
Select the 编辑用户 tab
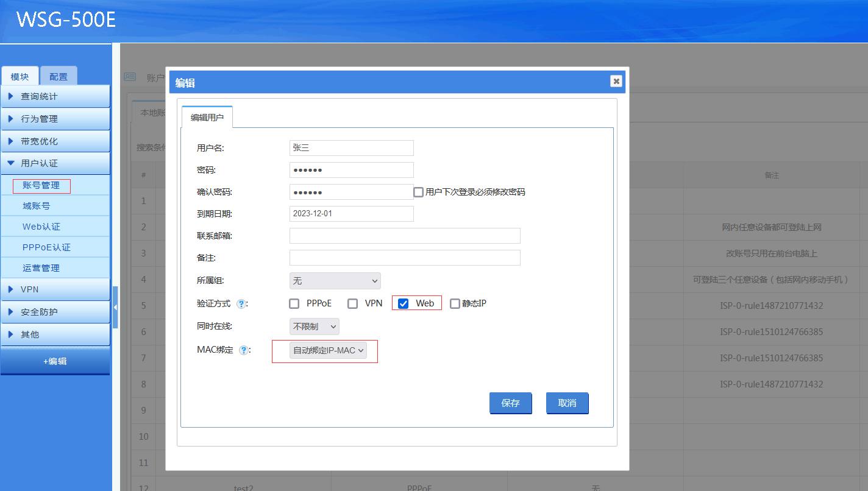point(207,118)
